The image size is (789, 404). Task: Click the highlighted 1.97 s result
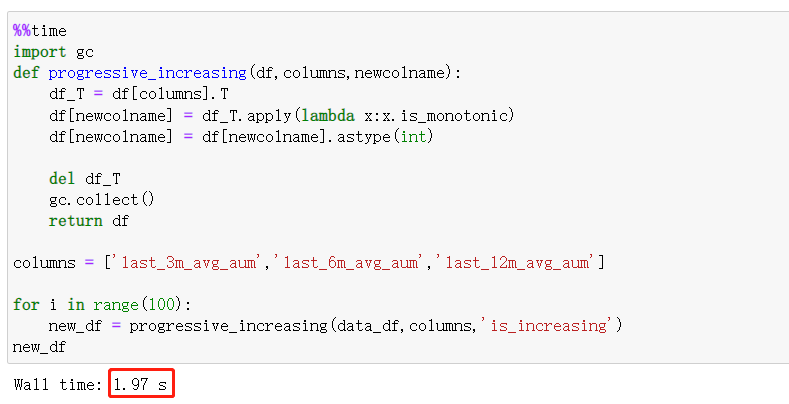click(x=140, y=385)
